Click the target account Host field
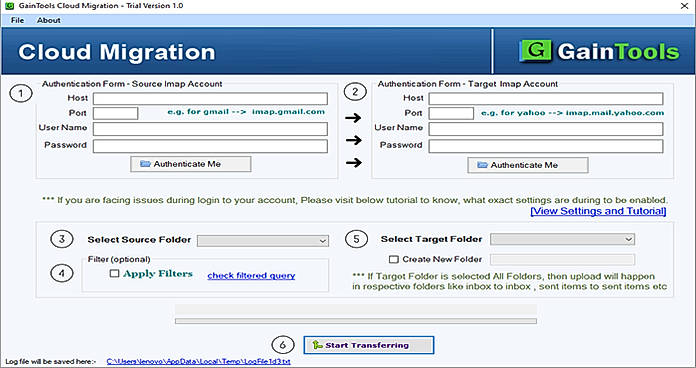The width and height of the screenshot is (696, 368). click(546, 99)
